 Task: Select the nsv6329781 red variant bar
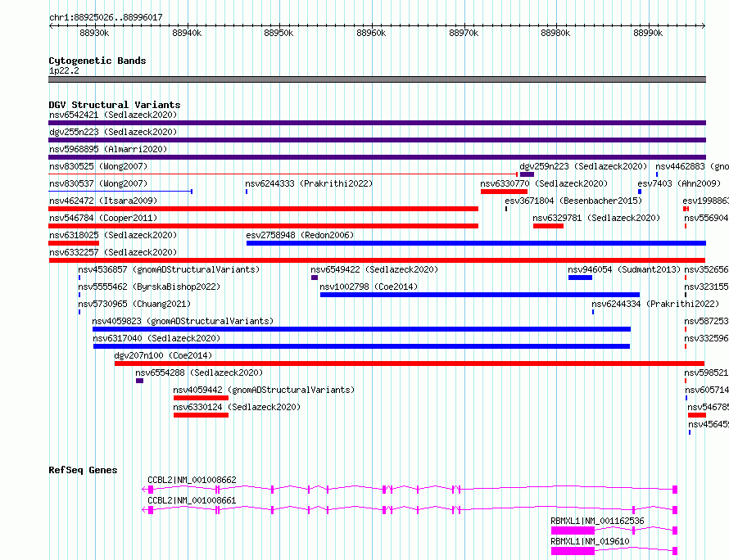(x=548, y=226)
